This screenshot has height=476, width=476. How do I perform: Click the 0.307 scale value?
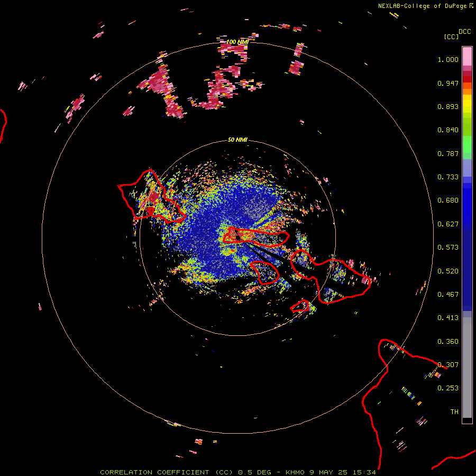coord(448,365)
